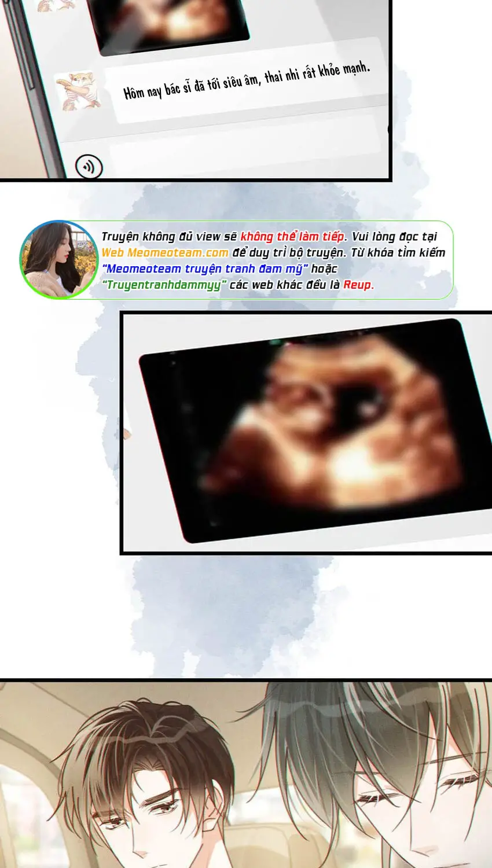Click hamster avatar beside the ultrasound message
492x868 pixels.
[78, 91]
